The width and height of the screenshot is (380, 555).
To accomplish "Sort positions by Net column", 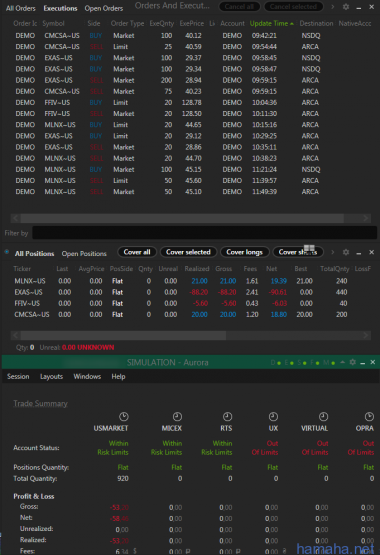I will pyautogui.click(x=272, y=269).
